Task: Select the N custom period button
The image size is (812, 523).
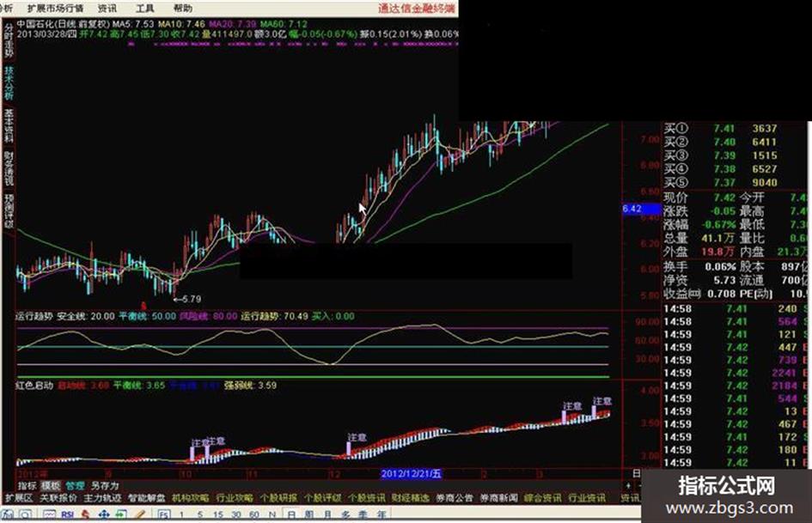Action: (x=272, y=514)
